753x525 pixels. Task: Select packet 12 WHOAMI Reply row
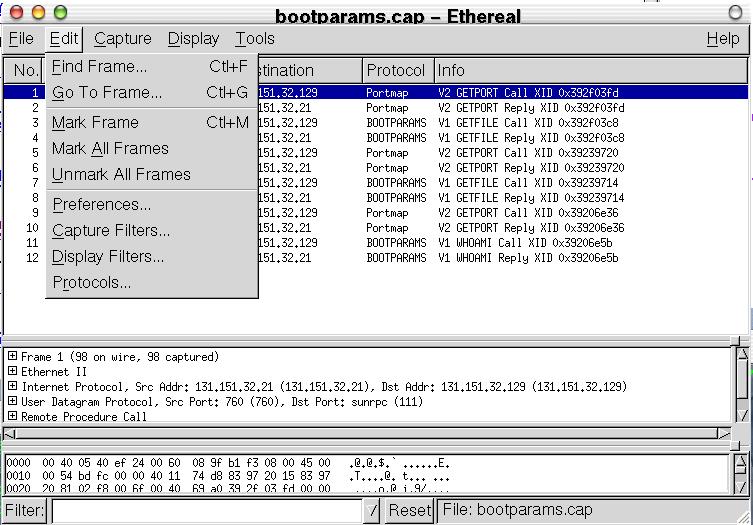tap(376, 257)
